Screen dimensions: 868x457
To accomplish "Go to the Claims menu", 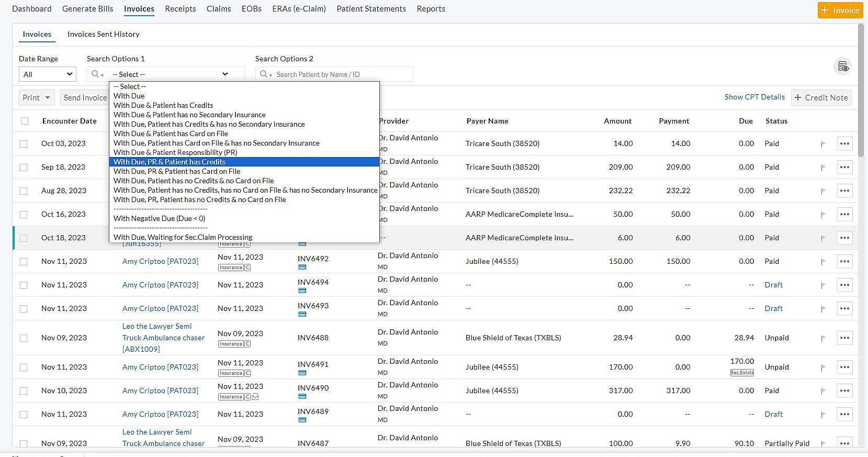I will click(x=219, y=9).
